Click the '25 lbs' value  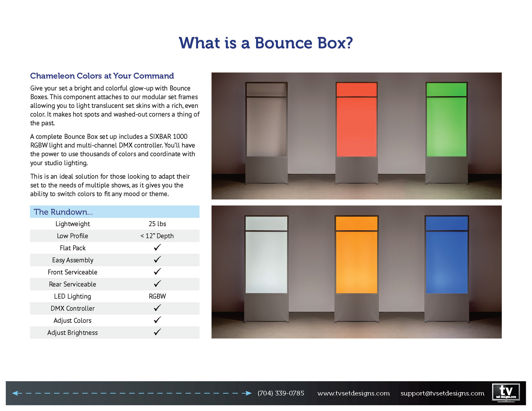(157, 224)
